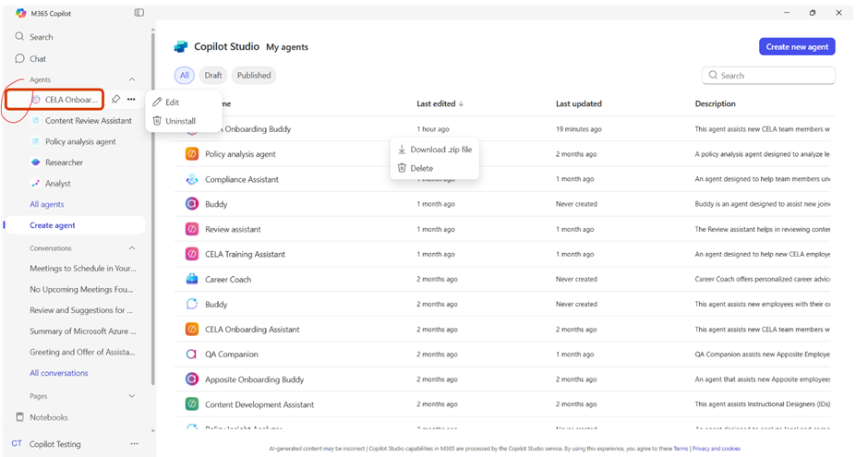The height and width of the screenshot is (457, 868).
Task: Click the Last updated column header
Action: (x=578, y=103)
